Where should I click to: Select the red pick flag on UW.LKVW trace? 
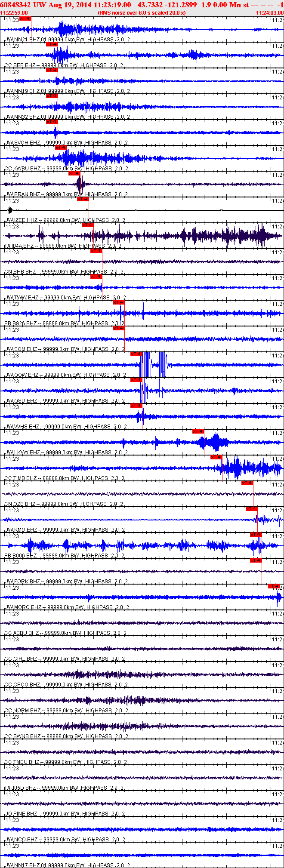(198, 431)
